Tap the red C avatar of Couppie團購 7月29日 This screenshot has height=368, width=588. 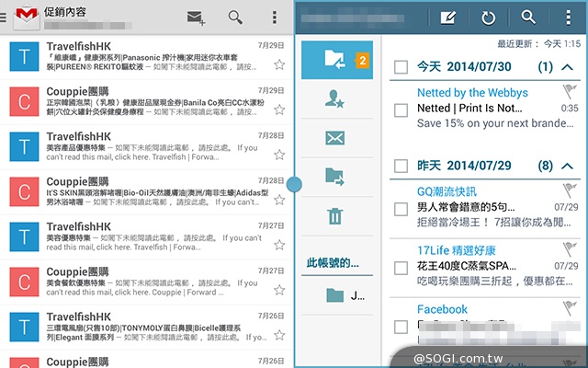25,101
